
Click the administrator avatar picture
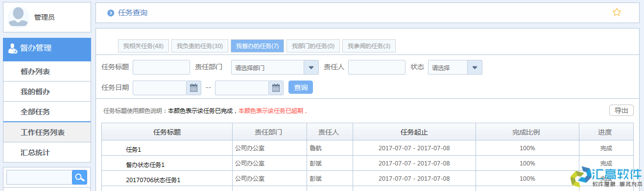tap(18, 17)
